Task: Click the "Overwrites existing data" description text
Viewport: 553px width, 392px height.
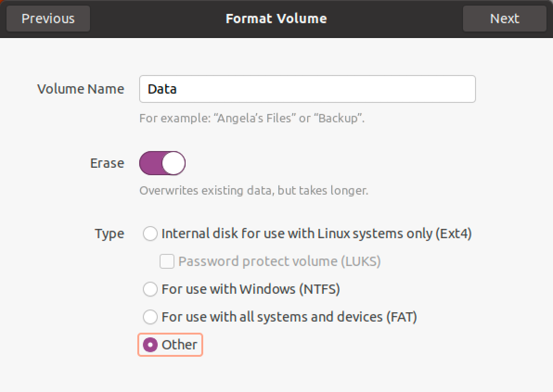Action: [254, 190]
